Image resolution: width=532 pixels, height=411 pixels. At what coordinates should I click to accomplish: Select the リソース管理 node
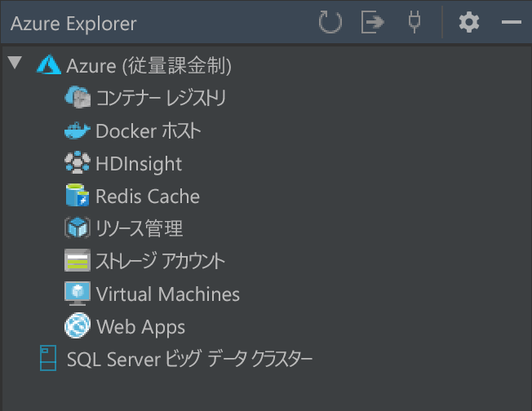[x=139, y=228]
